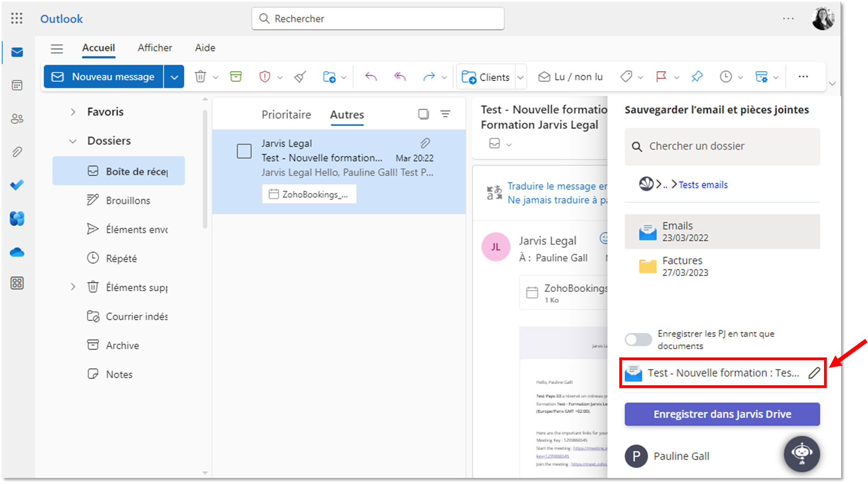Click 'Enregistrer dans Jarvis Drive' button
The image size is (868, 484).
coord(722,414)
